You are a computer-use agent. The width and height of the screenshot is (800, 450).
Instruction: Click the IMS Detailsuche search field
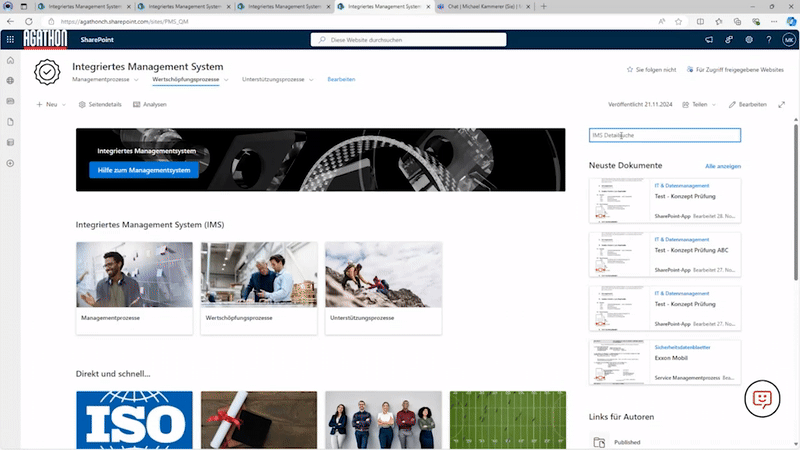coord(664,135)
